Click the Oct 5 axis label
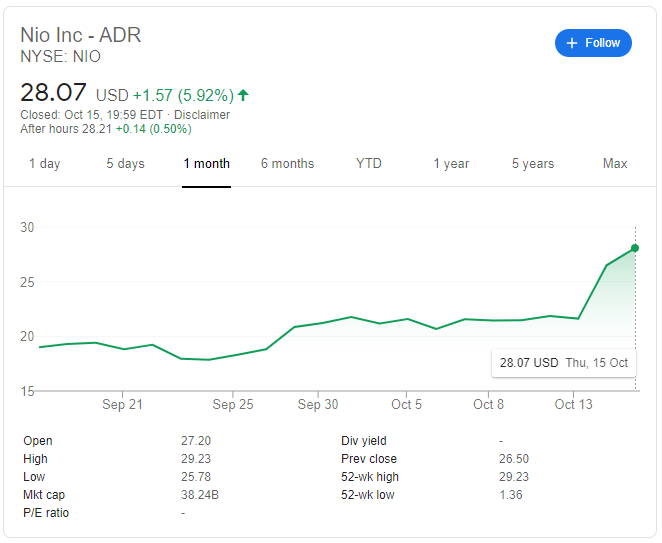The width and height of the screenshot is (662, 543). coord(406,405)
